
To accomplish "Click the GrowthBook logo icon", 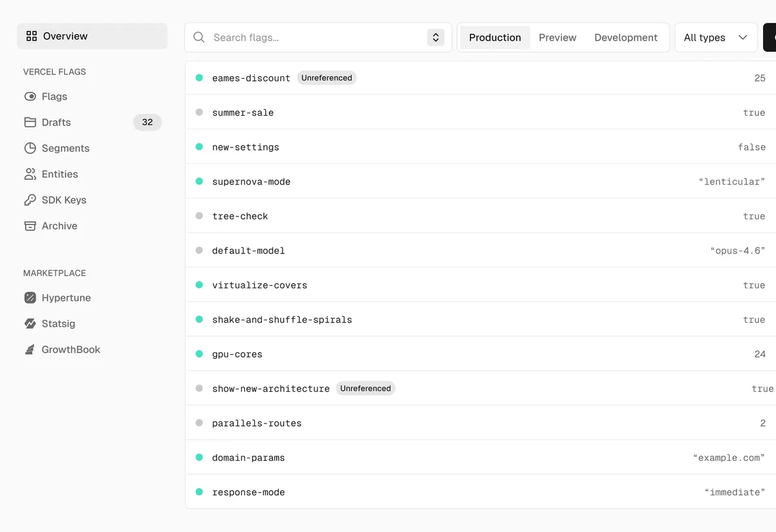I will [30, 350].
